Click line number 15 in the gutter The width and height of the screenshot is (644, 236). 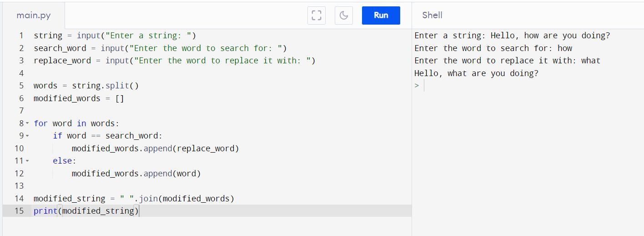tap(19, 211)
